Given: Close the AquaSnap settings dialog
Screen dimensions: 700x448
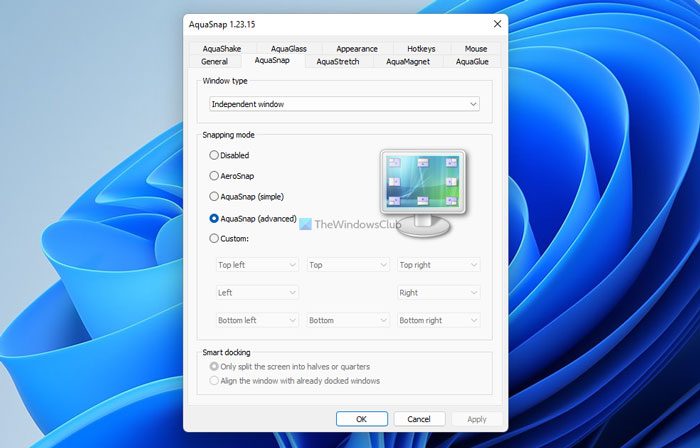Looking at the screenshot, I should click(497, 24).
